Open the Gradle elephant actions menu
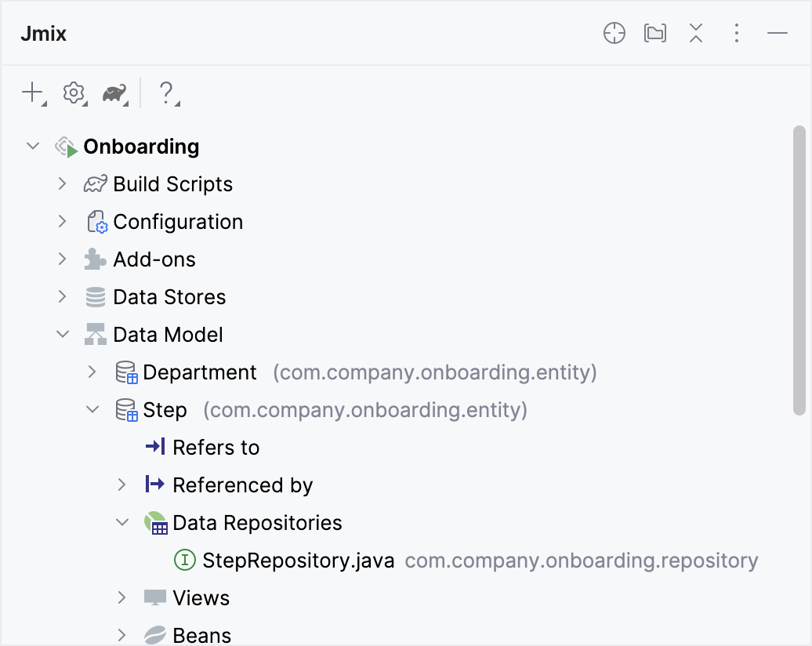Image resolution: width=812 pixels, height=646 pixels. pos(114,93)
